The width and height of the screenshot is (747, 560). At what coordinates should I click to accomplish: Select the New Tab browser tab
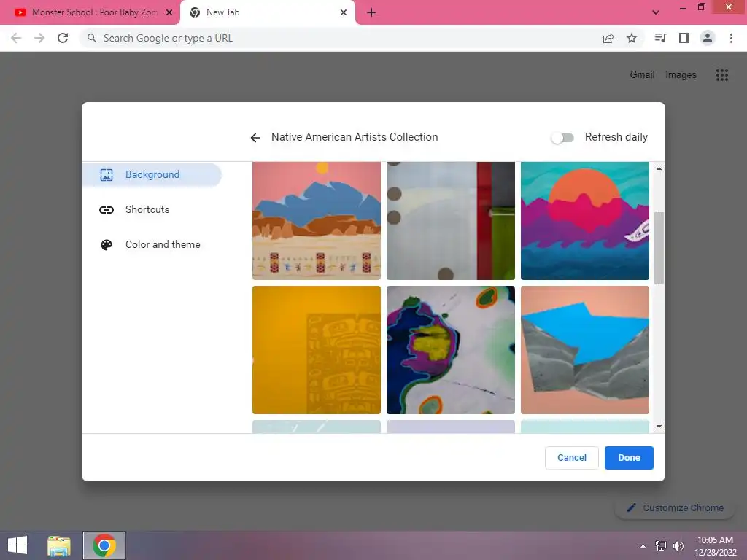(267, 12)
